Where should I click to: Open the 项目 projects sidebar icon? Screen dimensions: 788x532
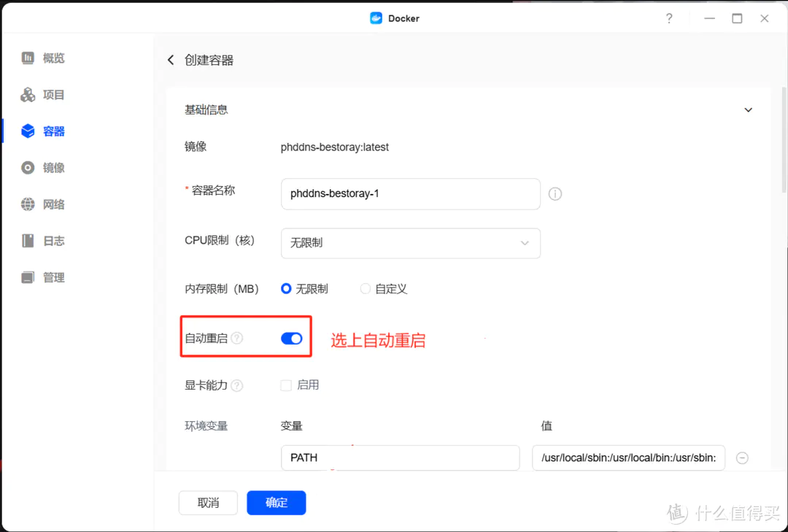(x=28, y=95)
